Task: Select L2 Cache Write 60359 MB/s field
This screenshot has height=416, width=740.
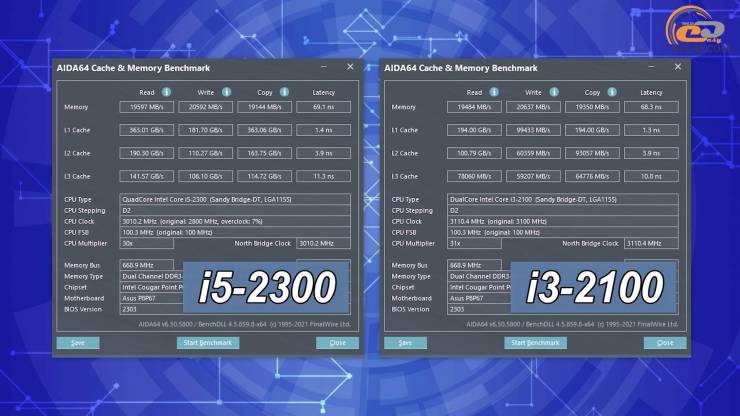Action: pos(533,153)
